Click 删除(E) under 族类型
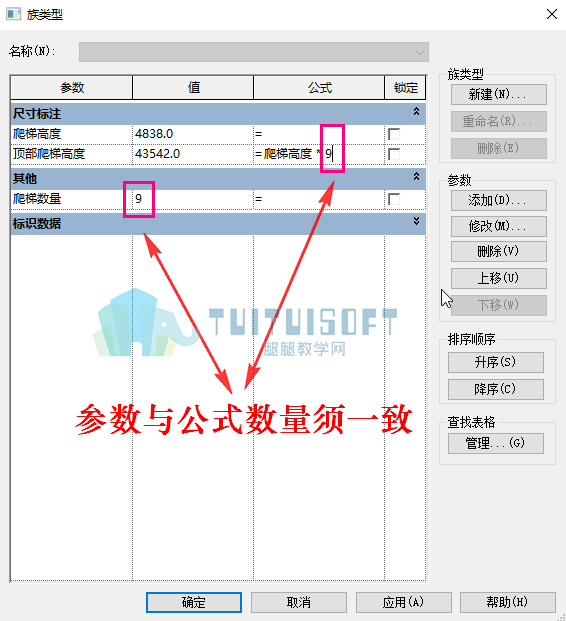The width and height of the screenshot is (566, 621). tap(499, 148)
